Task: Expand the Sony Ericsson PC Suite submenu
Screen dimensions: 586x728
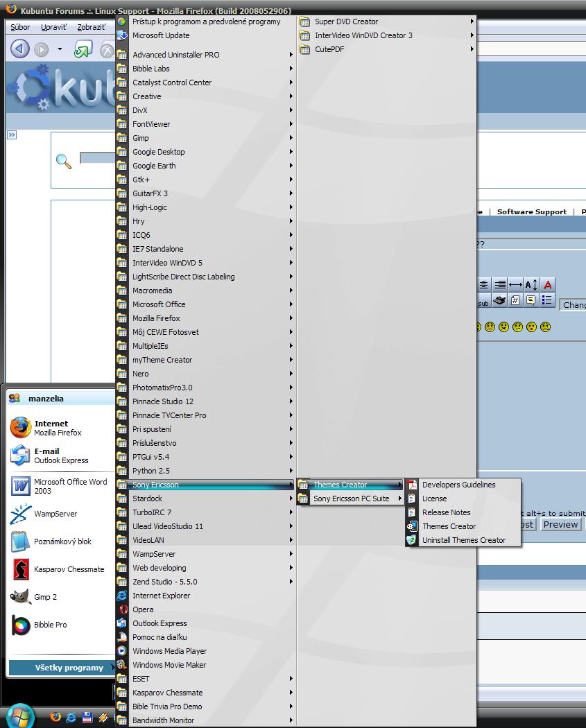Action: [351, 499]
